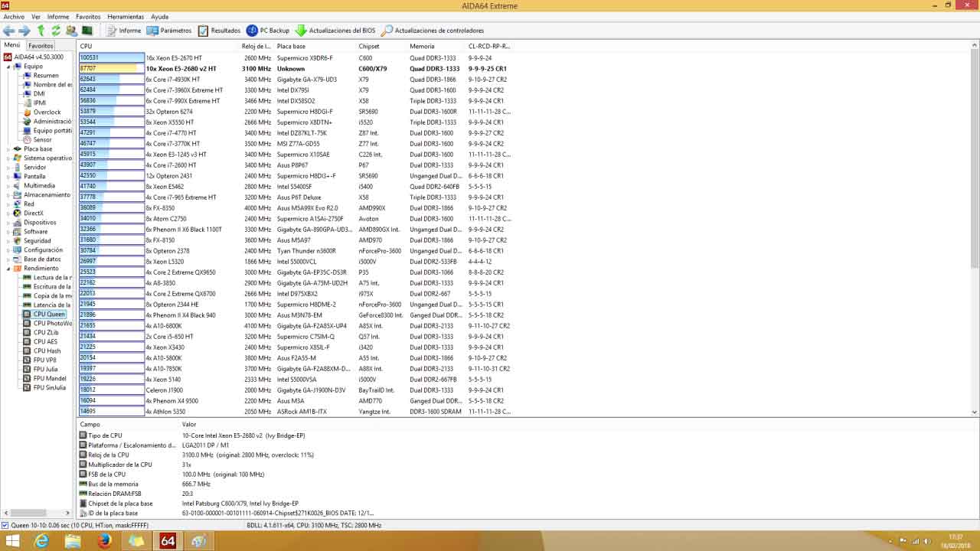
Task: Expand the Multimedia tree branch
Action: 9,186
